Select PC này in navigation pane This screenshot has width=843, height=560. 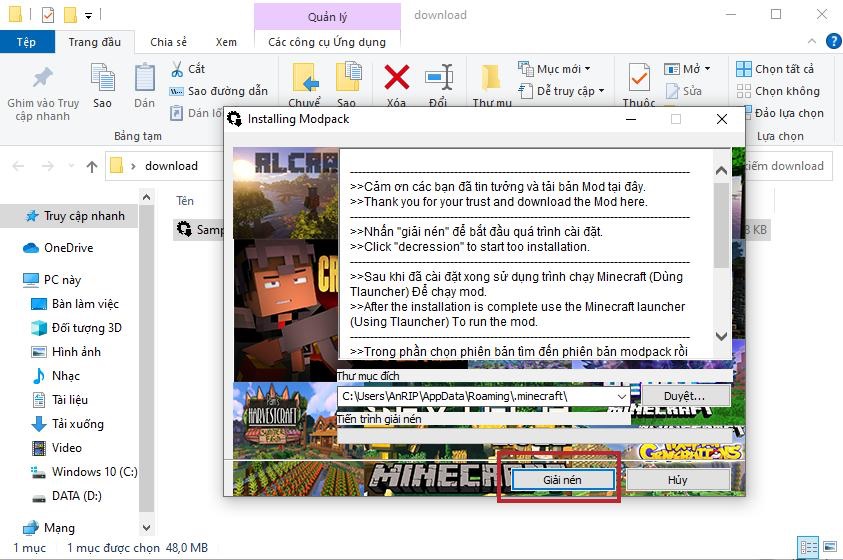coord(52,280)
